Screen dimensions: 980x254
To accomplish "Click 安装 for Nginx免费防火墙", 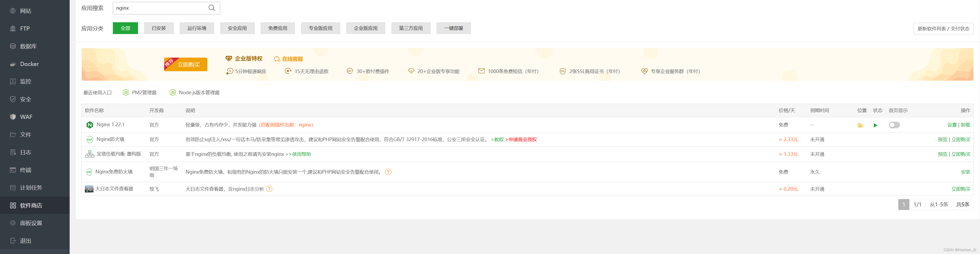I will coord(966,172).
